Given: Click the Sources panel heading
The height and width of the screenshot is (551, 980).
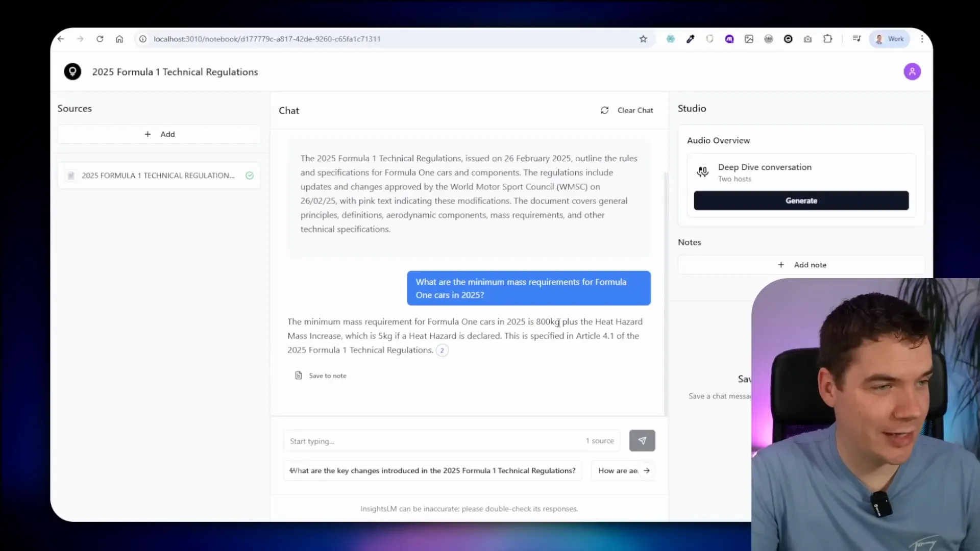Looking at the screenshot, I should pyautogui.click(x=75, y=108).
